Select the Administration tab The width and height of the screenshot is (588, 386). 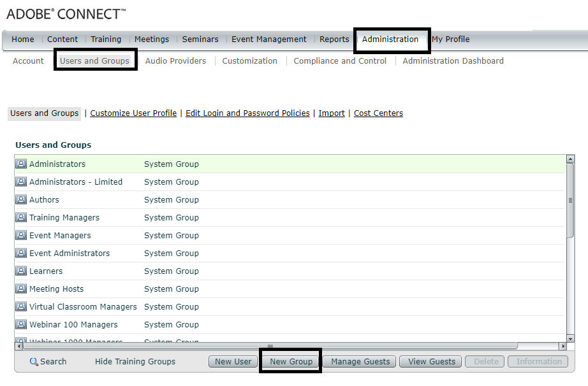(390, 39)
